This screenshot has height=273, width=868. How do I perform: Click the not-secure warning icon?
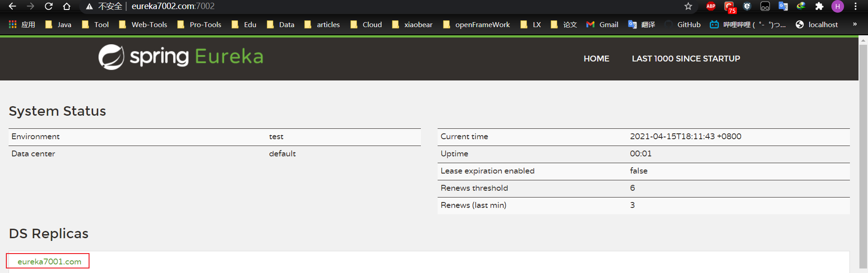pyautogui.click(x=90, y=6)
